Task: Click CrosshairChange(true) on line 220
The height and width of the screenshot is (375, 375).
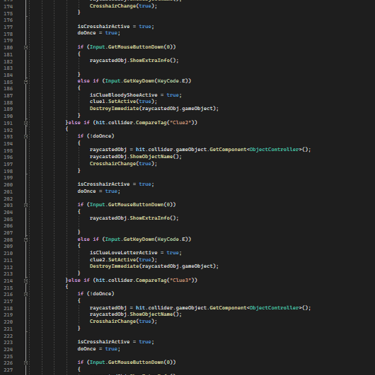Action: click(123, 321)
